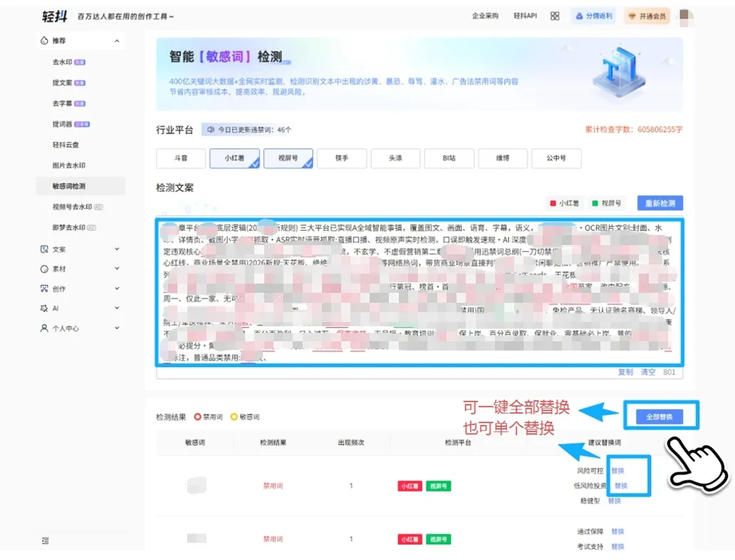Toggle the B站 platform option

[449, 158]
